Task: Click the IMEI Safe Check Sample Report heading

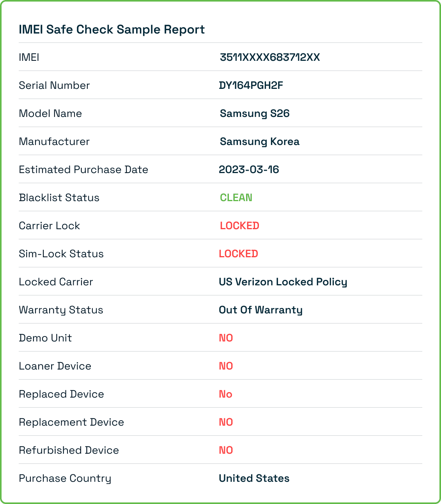Action: (x=112, y=30)
